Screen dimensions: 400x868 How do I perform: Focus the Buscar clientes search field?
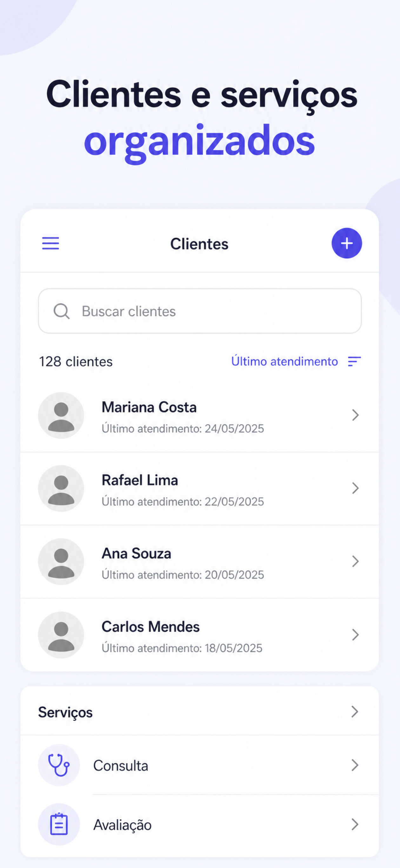[200, 311]
